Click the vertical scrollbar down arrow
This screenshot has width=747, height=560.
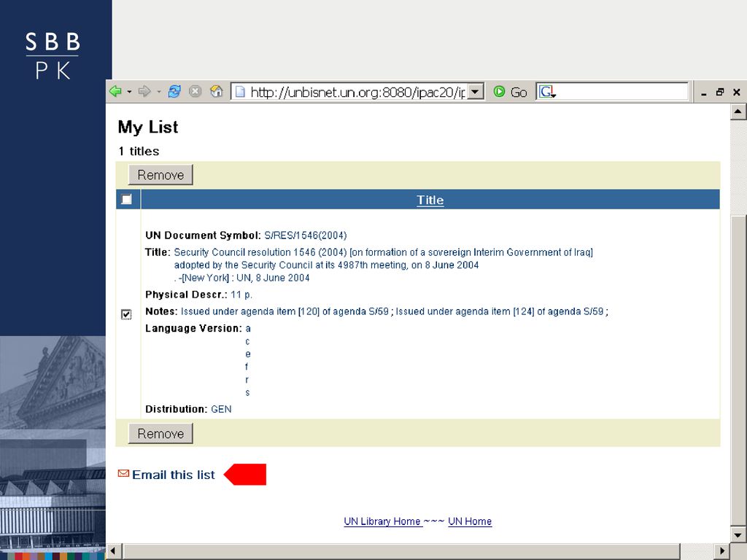[738, 535]
